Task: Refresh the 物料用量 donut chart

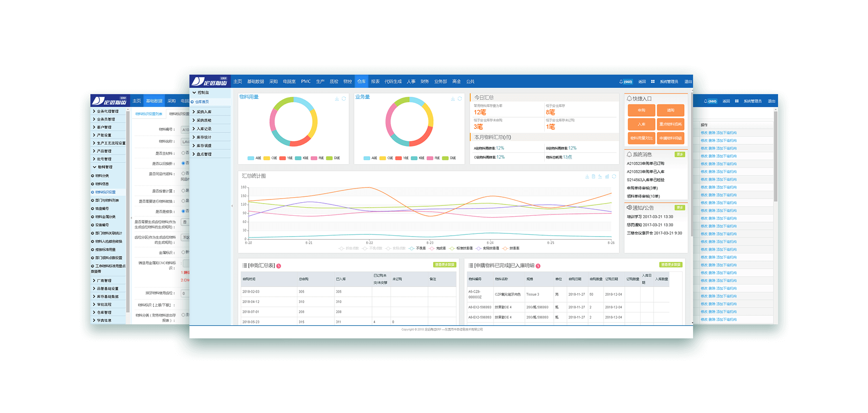Action: coord(344,99)
